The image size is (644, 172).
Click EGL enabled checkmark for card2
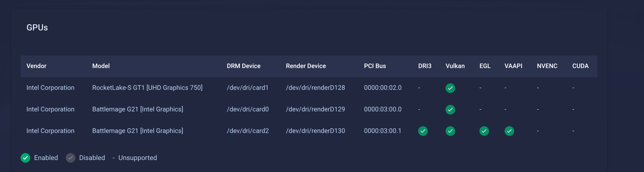coord(484,131)
